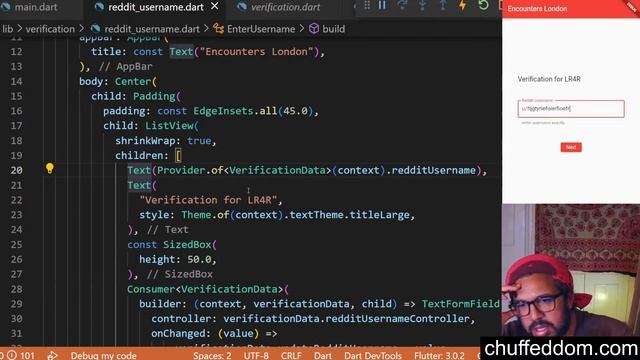Click the height: 50.0 value on line 26
Viewport: 640px width, 360px height.
pos(200,259)
